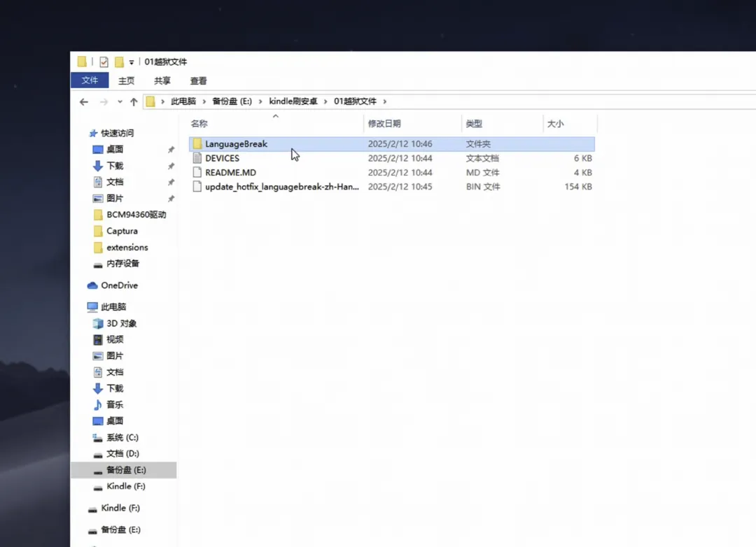Click the 视频 film icon
Viewport: 756px width, 547px height.
point(98,340)
